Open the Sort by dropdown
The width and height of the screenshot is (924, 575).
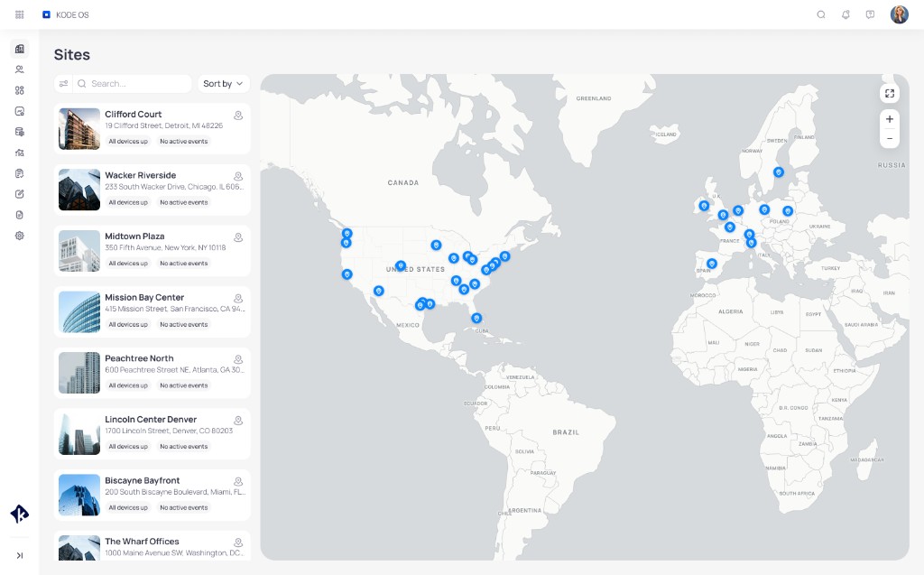coord(224,84)
